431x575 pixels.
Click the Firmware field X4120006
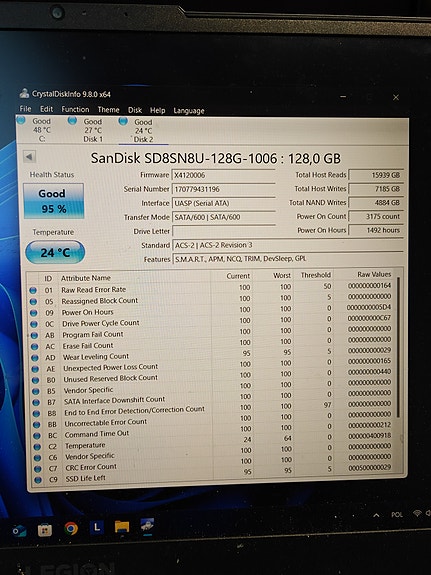(223, 175)
